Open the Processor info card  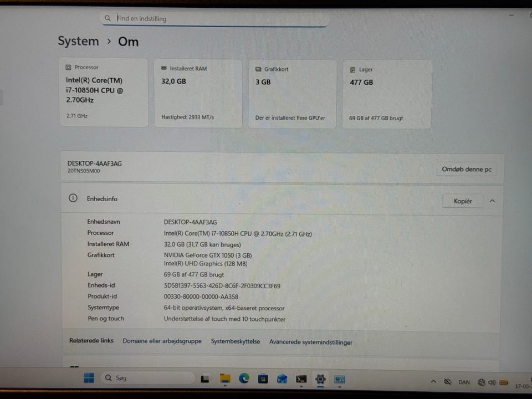click(104, 93)
